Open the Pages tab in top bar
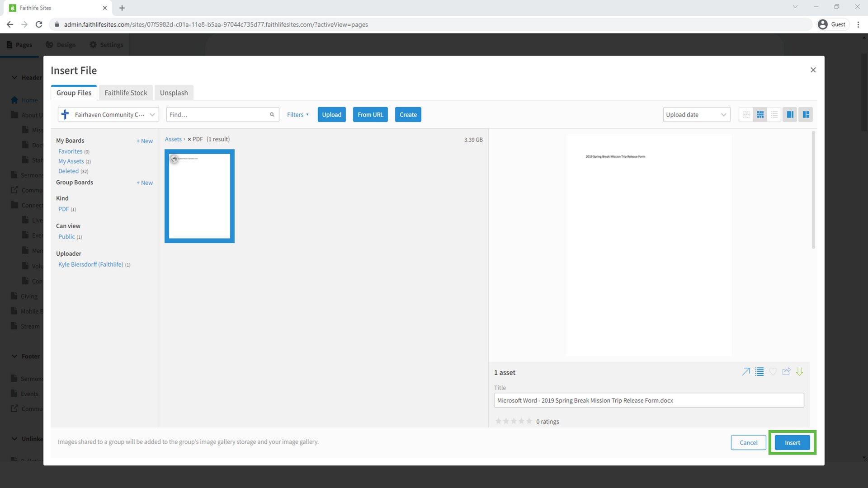The height and width of the screenshot is (488, 868). pyautogui.click(x=19, y=45)
